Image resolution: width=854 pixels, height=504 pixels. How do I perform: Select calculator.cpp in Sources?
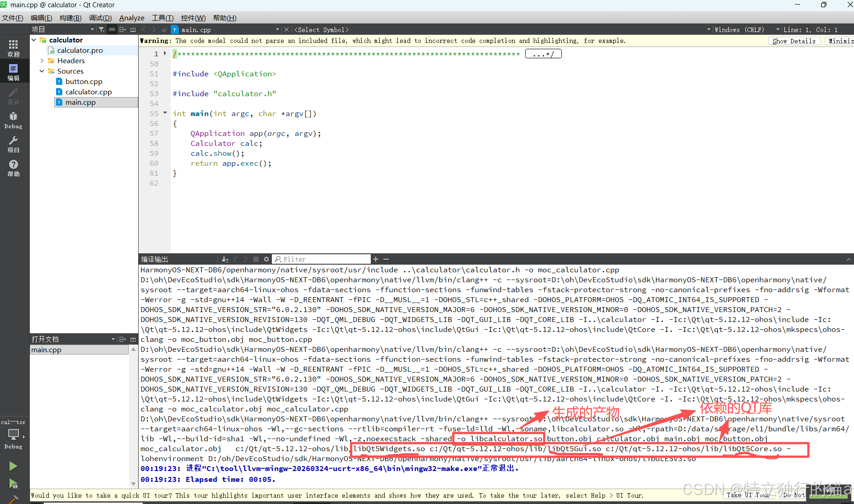click(89, 92)
